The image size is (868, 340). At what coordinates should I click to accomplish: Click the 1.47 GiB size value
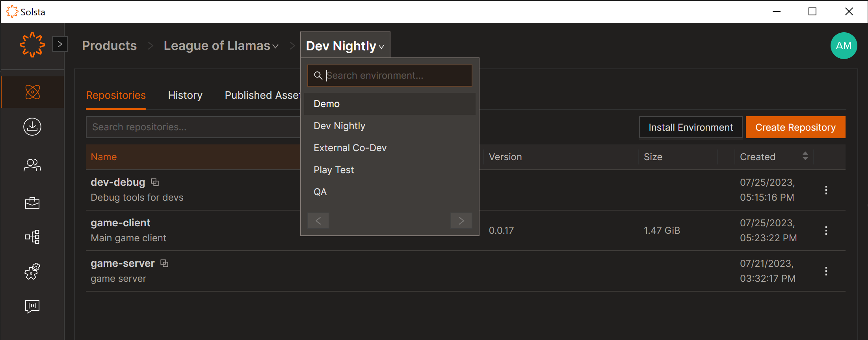coord(662,231)
